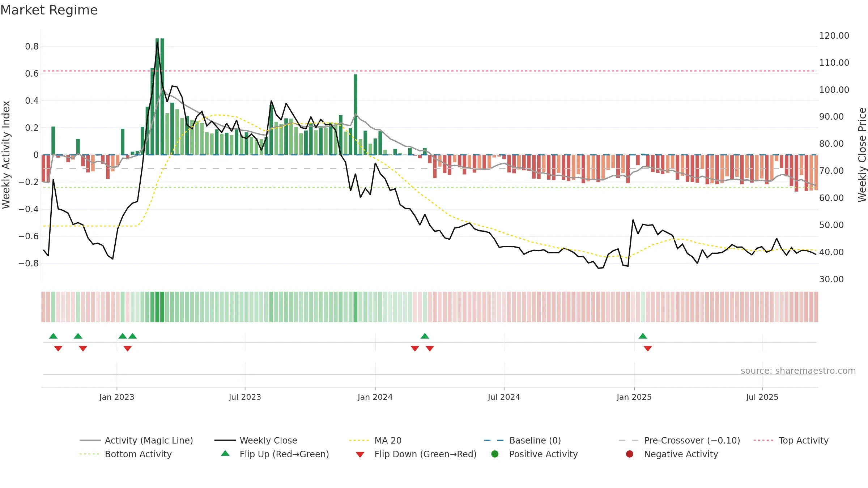Toggle the Baseline (0) legend entry

coord(522,440)
